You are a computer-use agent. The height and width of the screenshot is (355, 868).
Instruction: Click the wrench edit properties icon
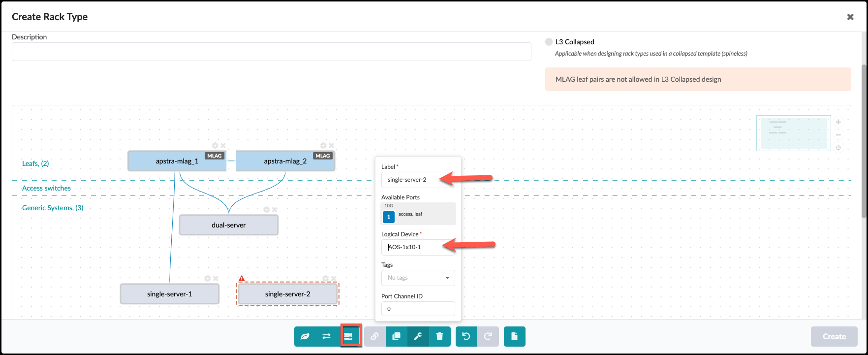(418, 337)
